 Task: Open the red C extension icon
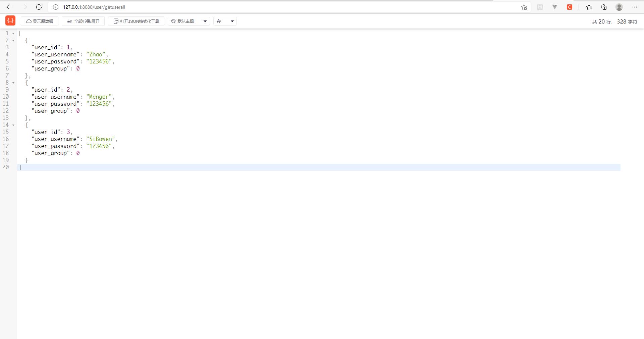click(x=570, y=7)
